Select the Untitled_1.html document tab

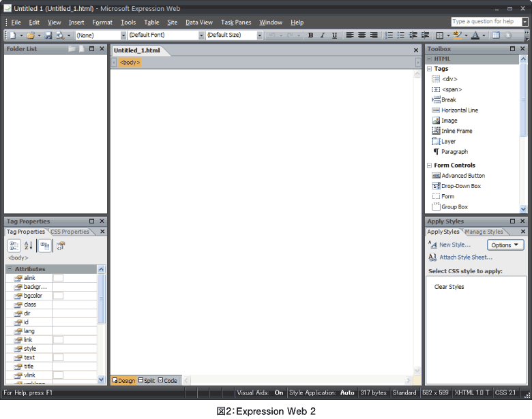137,50
